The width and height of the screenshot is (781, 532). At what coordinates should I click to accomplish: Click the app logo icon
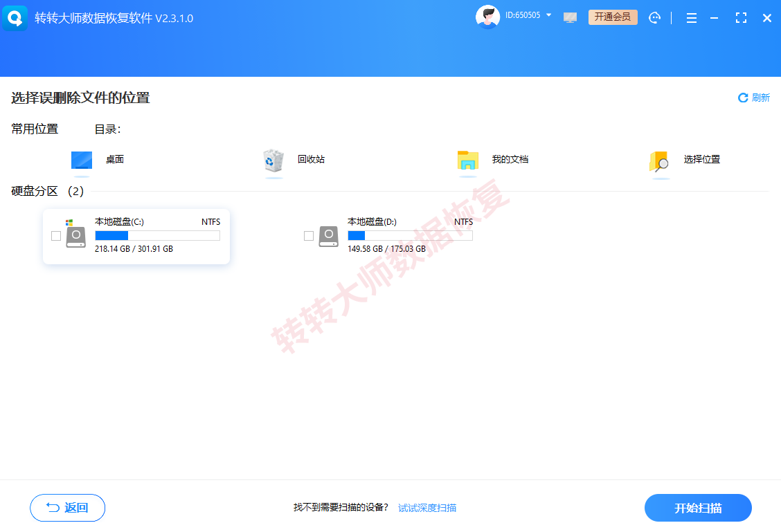[x=15, y=18]
